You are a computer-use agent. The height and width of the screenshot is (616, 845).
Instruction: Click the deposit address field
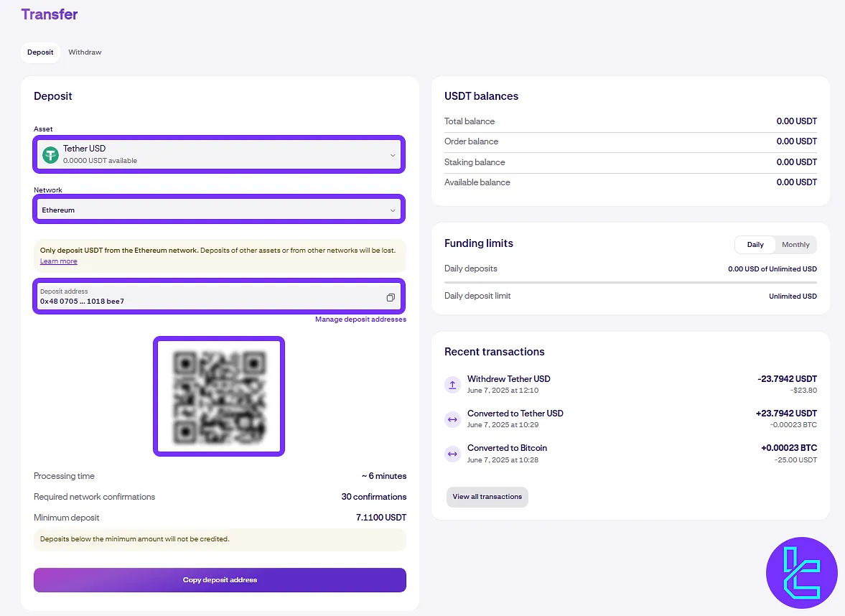[x=219, y=296]
